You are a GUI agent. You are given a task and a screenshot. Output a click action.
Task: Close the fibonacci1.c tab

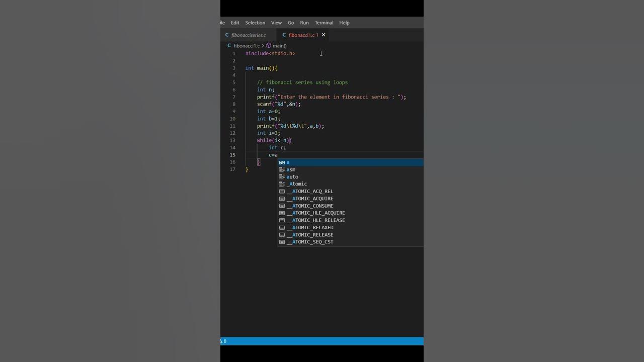[324, 35]
